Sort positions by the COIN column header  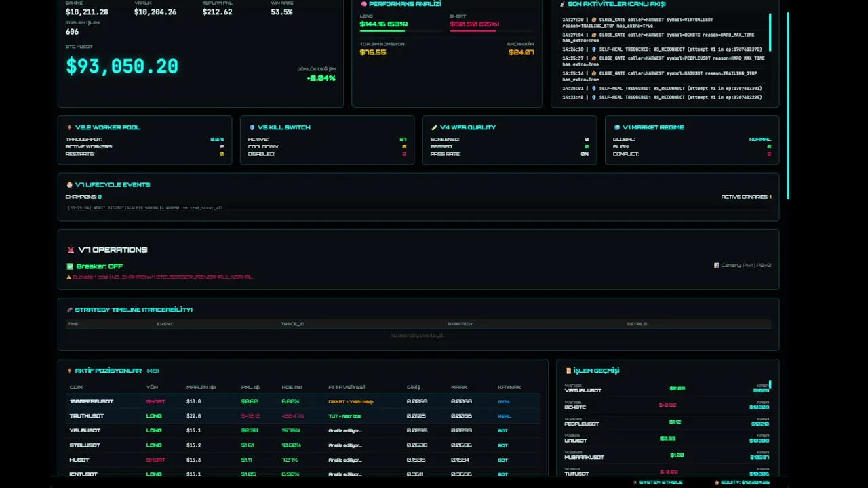tap(76, 387)
